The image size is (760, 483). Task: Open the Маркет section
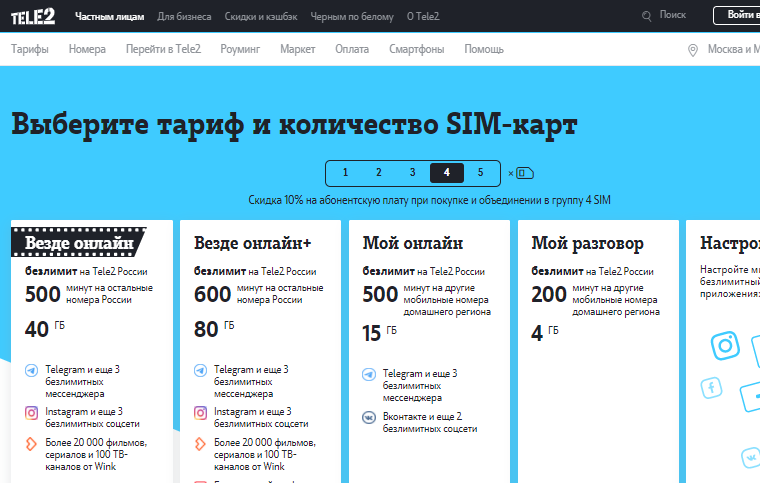298,49
